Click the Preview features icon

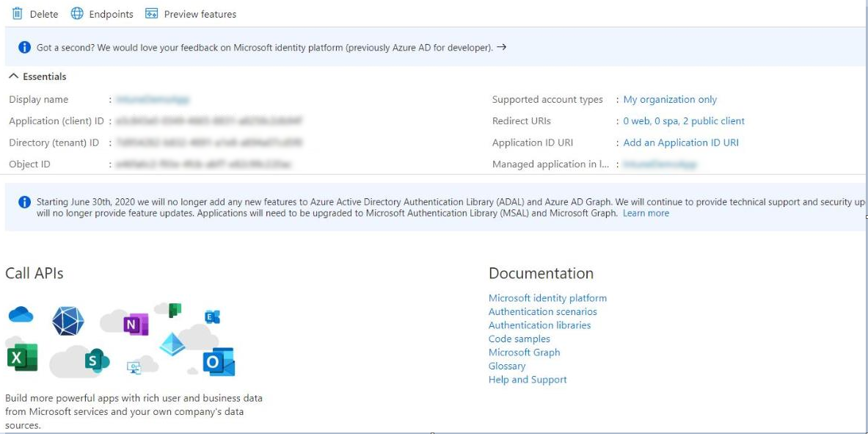[x=152, y=14]
